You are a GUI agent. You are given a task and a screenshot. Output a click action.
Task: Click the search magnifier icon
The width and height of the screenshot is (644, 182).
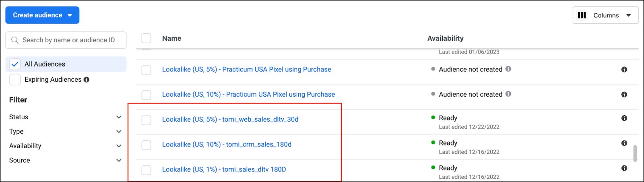click(x=15, y=40)
